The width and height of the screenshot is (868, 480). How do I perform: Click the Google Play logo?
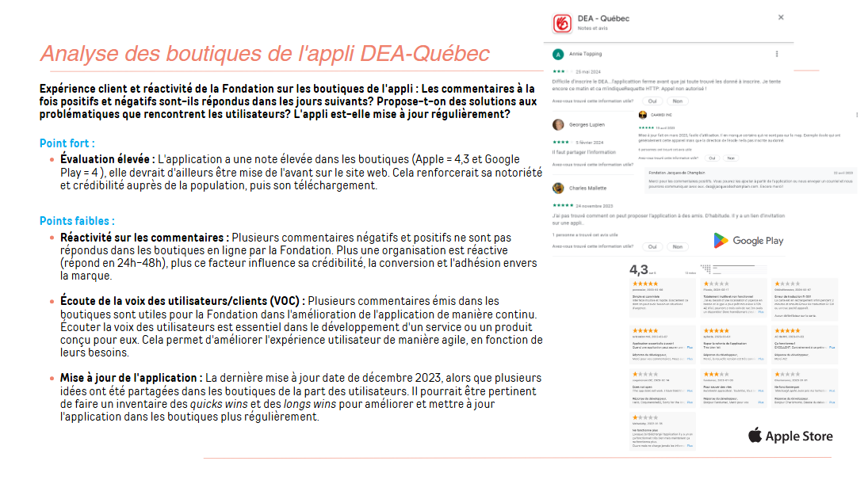tap(748, 240)
